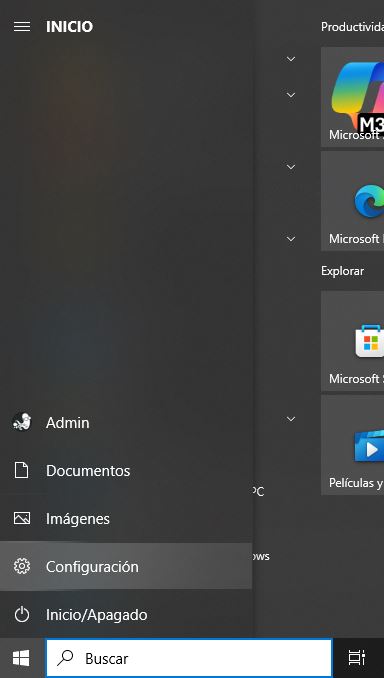Open the Documentos folder shortcut
The height and width of the screenshot is (678, 384).
pos(126,470)
